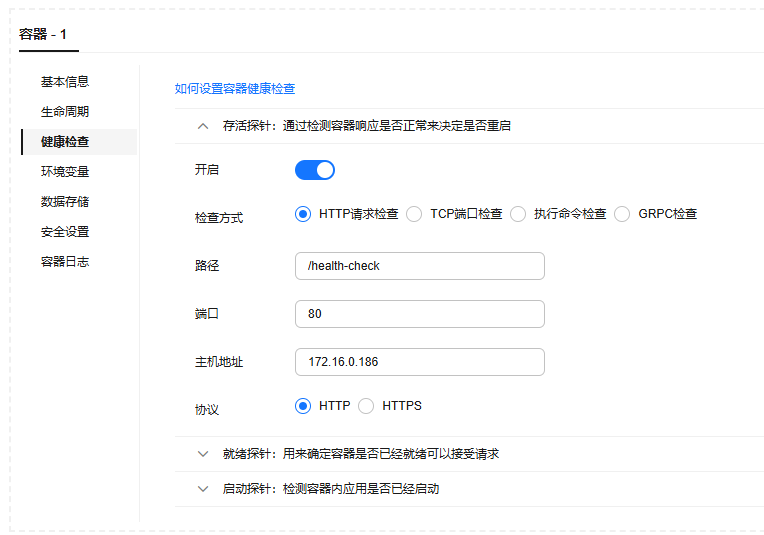Expand the 就绪探针 panel chevron
Image resolution: width=764 pixels, height=535 pixels.
pos(203,454)
